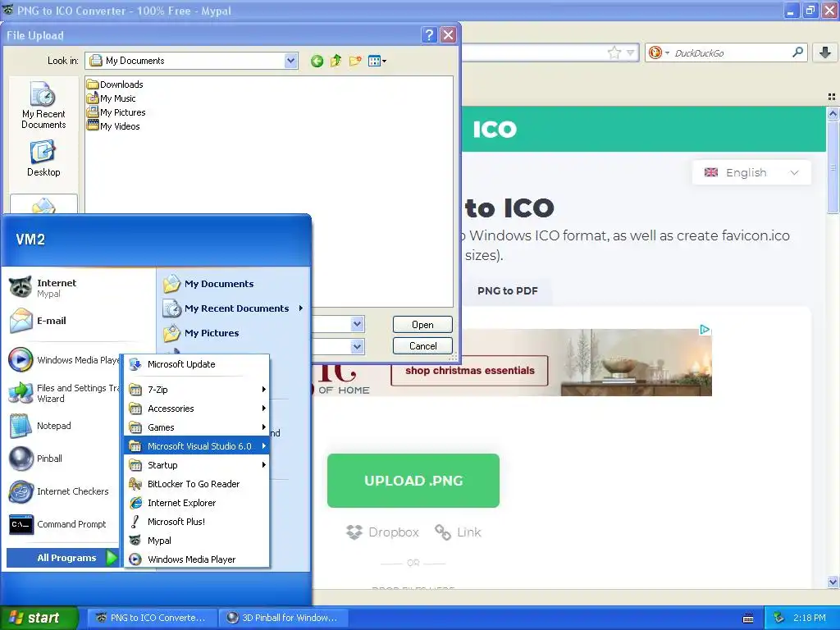Open the DuckDuckGo search engine selector
This screenshot has width=840, height=630.
659,52
